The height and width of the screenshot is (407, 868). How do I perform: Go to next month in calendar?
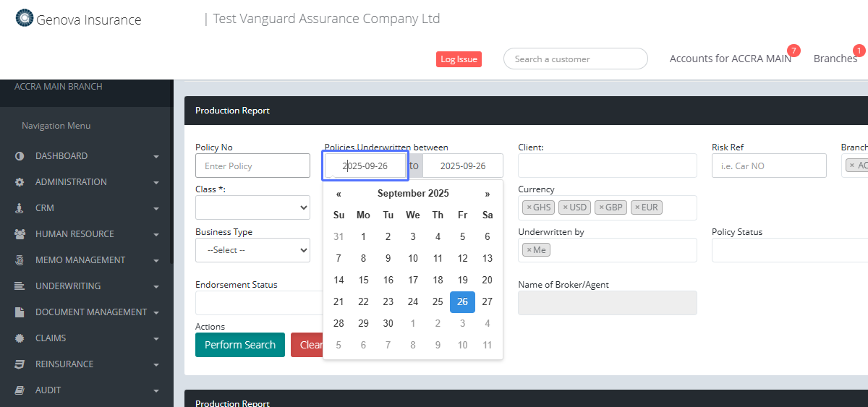click(x=488, y=194)
